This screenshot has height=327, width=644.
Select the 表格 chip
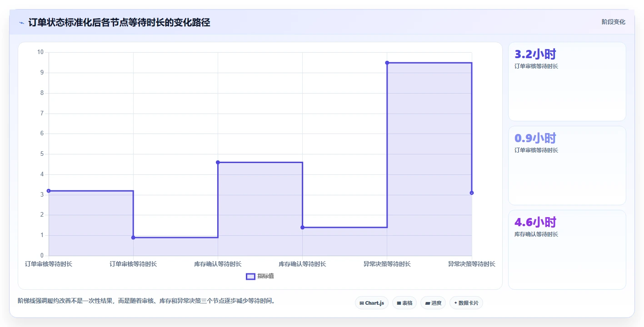coord(404,303)
